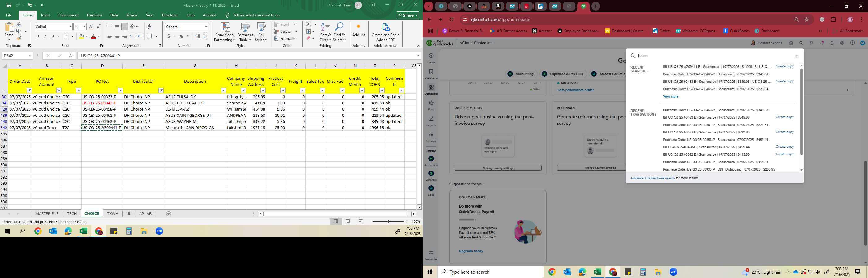Switch to Page Break Preview view
The width and height of the screenshot is (868, 278).
(361, 221)
